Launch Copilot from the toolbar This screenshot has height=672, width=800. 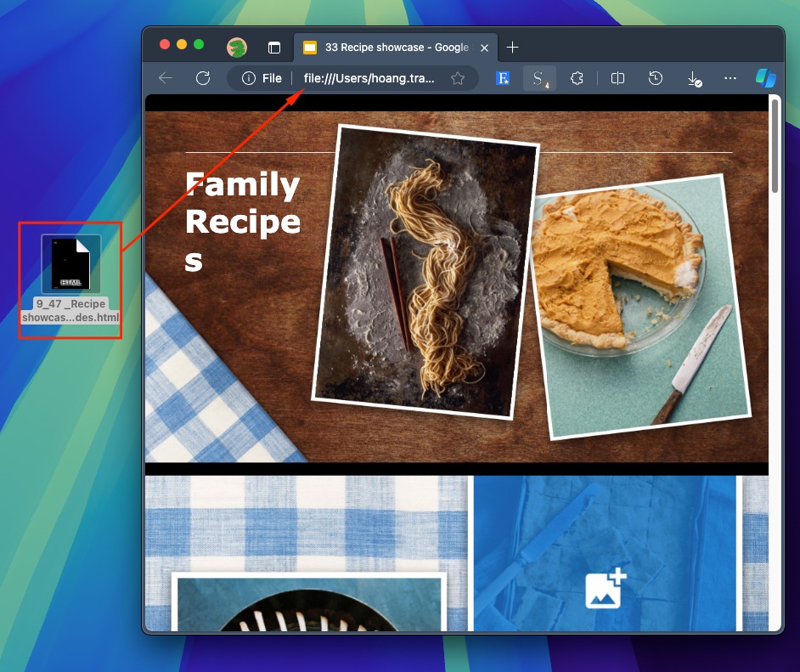[766, 78]
